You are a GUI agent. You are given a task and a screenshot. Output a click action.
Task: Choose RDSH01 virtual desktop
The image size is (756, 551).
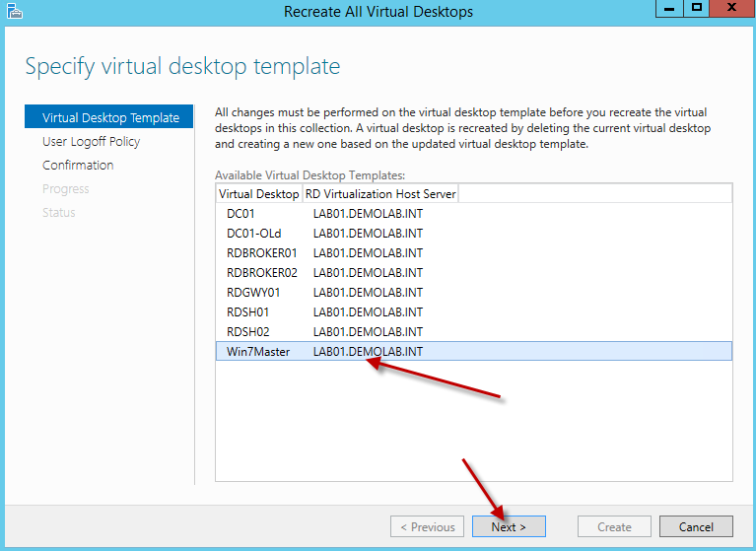click(247, 311)
